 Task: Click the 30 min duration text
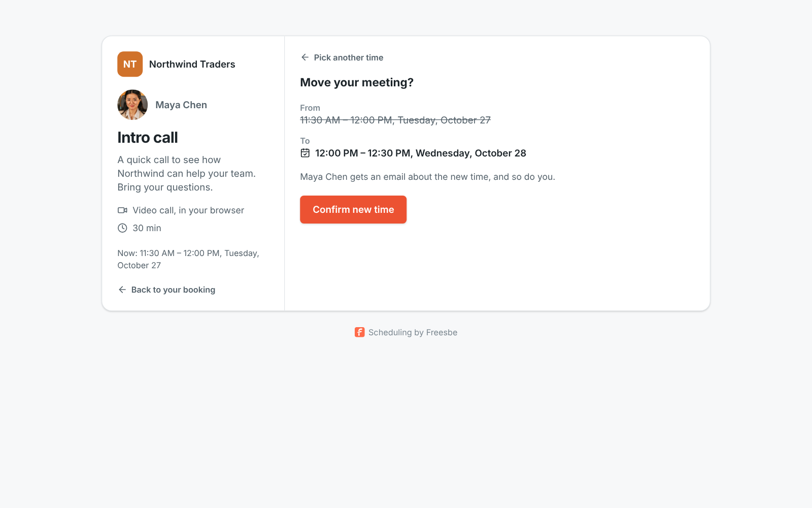[x=147, y=228]
